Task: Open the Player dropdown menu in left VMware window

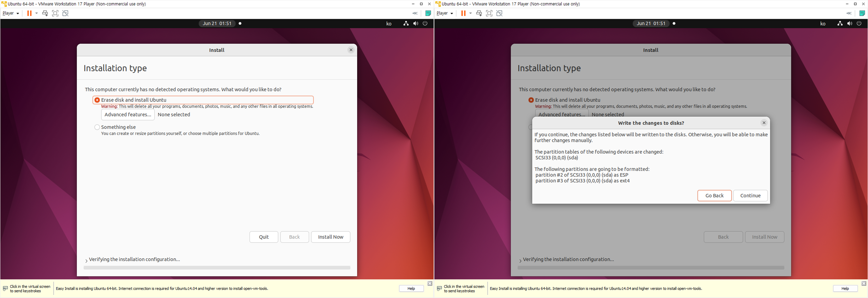Action: tap(10, 13)
